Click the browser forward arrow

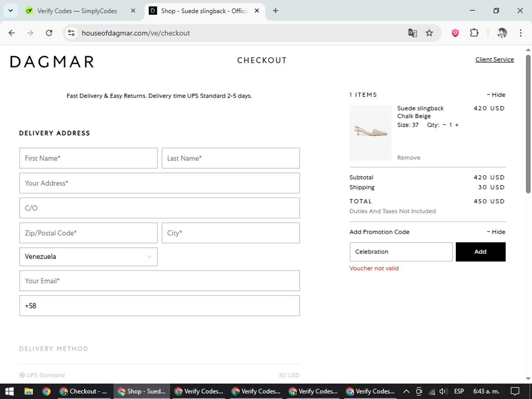pyautogui.click(x=30, y=33)
